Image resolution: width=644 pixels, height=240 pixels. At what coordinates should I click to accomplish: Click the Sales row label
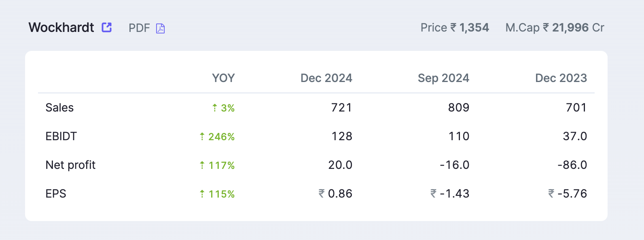point(59,107)
